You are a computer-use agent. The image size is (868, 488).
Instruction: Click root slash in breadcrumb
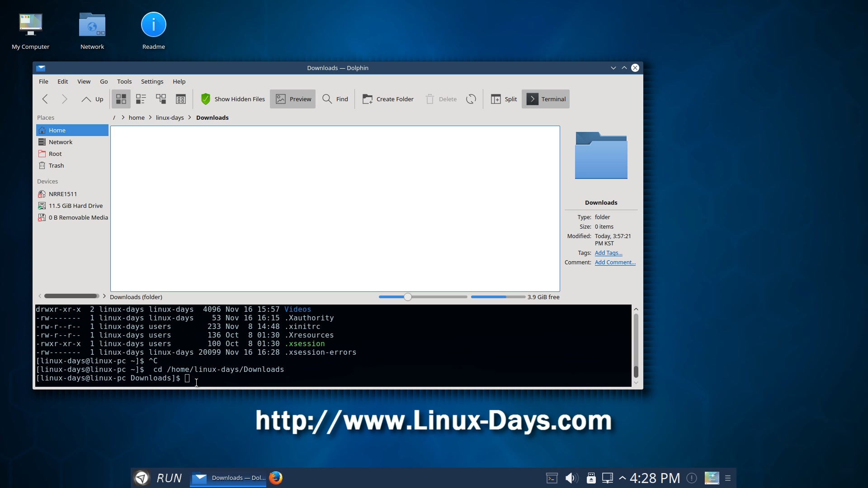(114, 117)
